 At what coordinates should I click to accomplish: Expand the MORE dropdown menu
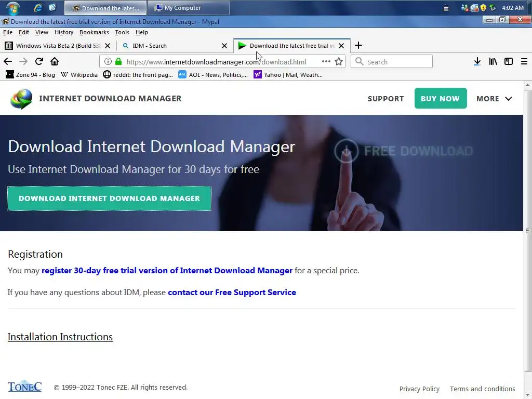pos(494,99)
